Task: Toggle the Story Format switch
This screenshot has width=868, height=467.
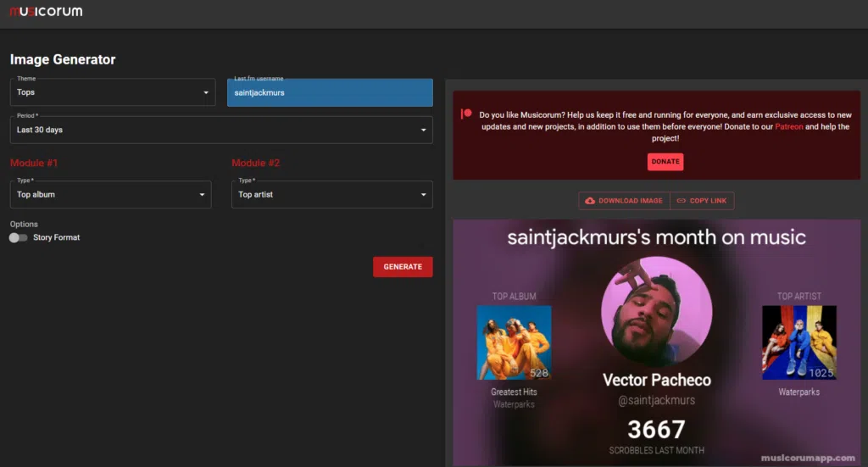Action: click(x=18, y=237)
